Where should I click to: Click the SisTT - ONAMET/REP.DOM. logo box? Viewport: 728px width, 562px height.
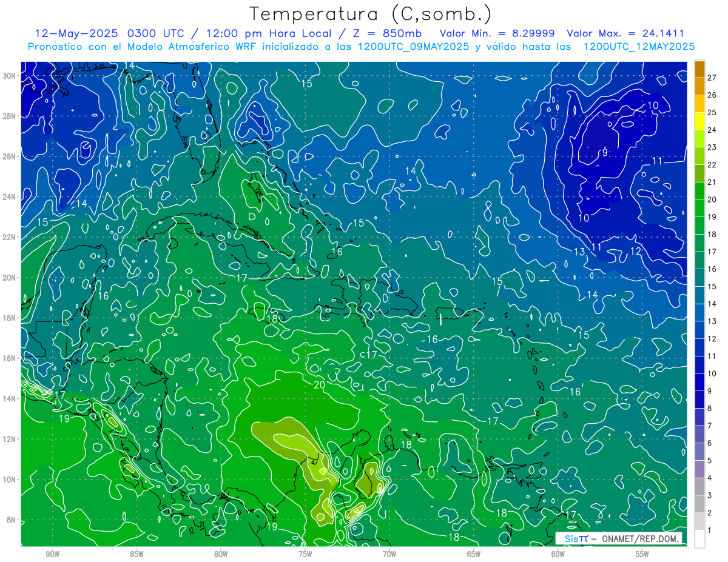pyautogui.click(x=619, y=538)
